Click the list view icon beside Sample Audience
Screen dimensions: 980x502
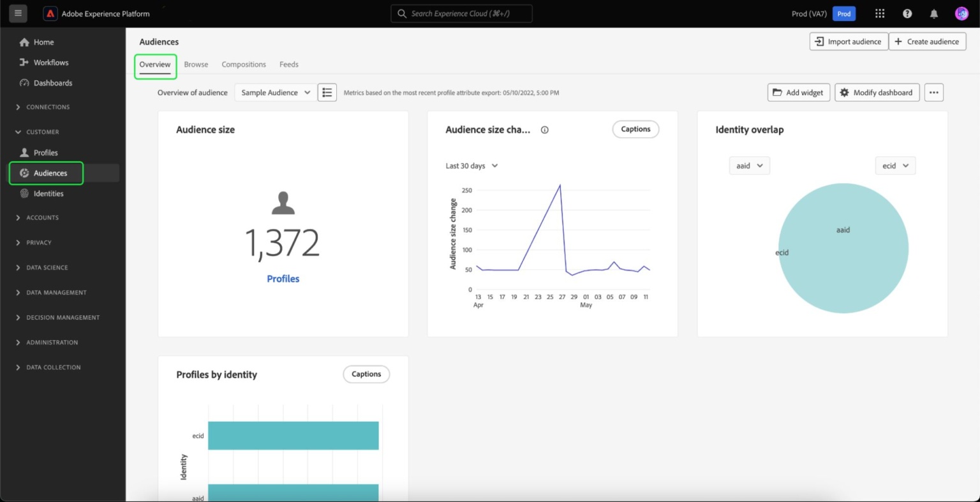point(327,92)
